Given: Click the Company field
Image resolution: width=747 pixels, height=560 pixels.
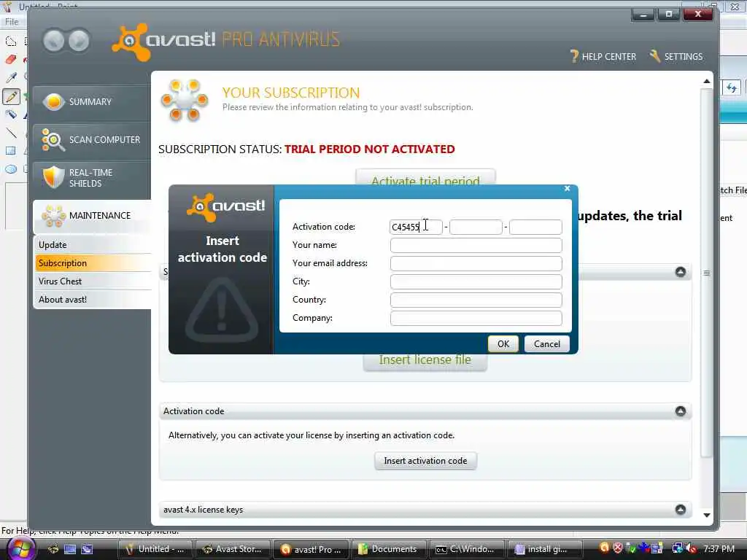Looking at the screenshot, I should point(476,318).
